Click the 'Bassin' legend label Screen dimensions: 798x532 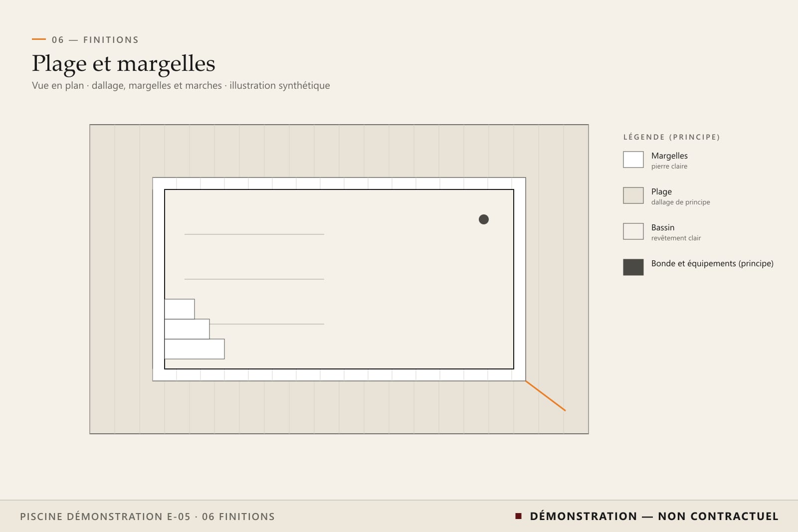pyautogui.click(x=663, y=227)
